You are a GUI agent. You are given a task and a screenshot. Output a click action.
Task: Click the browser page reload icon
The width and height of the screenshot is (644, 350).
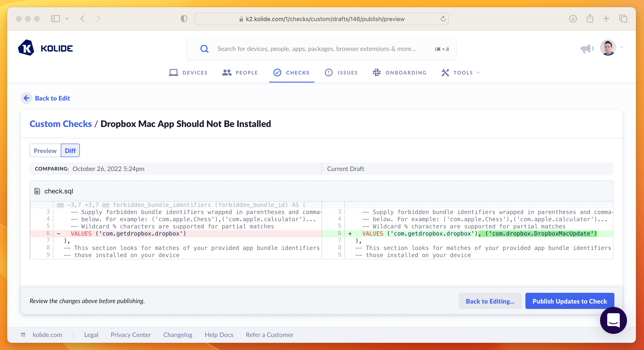[x=443, y=19]
